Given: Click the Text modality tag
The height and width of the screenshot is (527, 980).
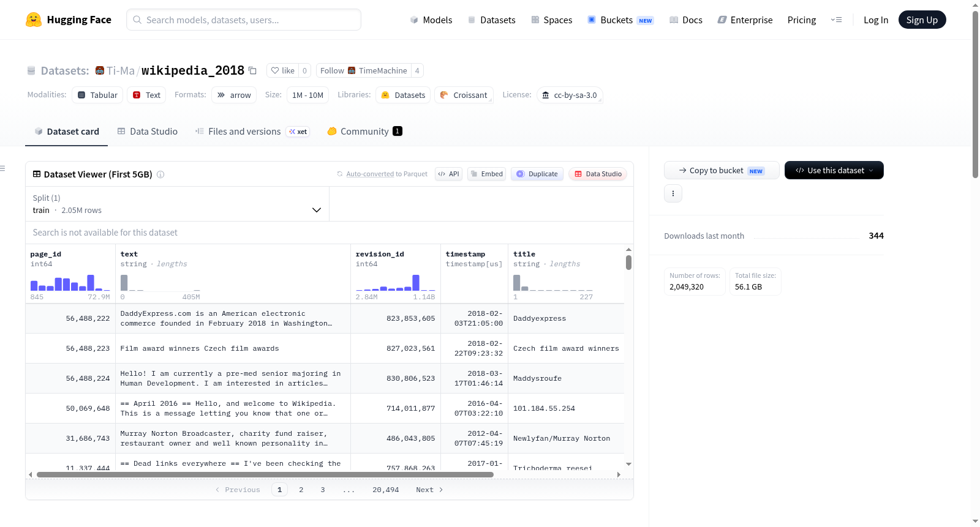Looking at the screenshot, I should (146, 95).
